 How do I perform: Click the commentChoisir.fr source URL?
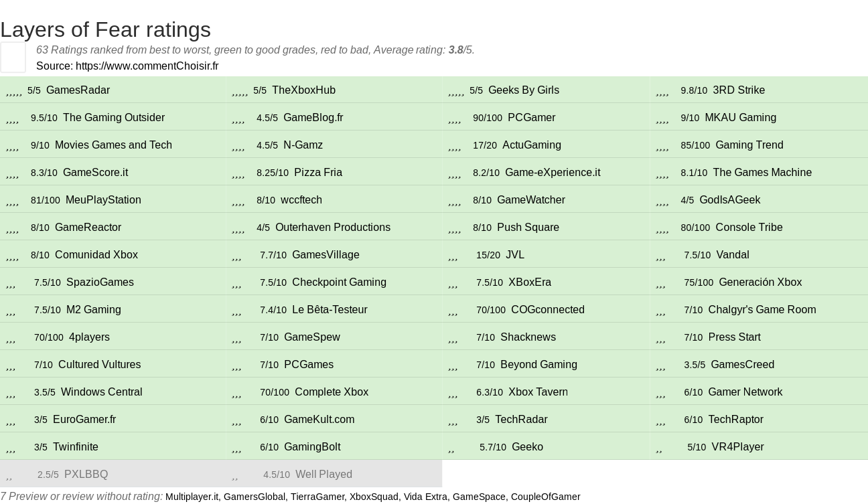pos(147,66)
